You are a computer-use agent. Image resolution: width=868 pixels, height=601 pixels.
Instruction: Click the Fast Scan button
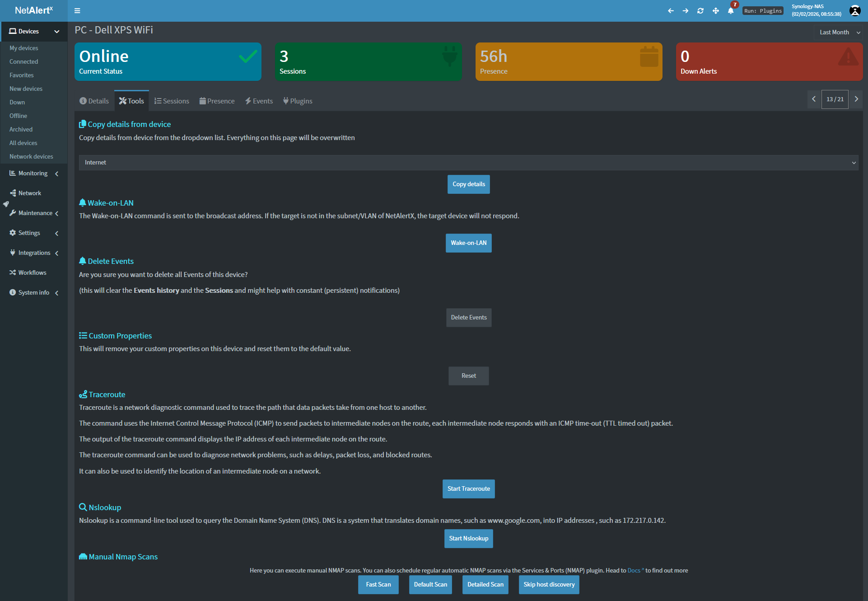coord(378,584)
